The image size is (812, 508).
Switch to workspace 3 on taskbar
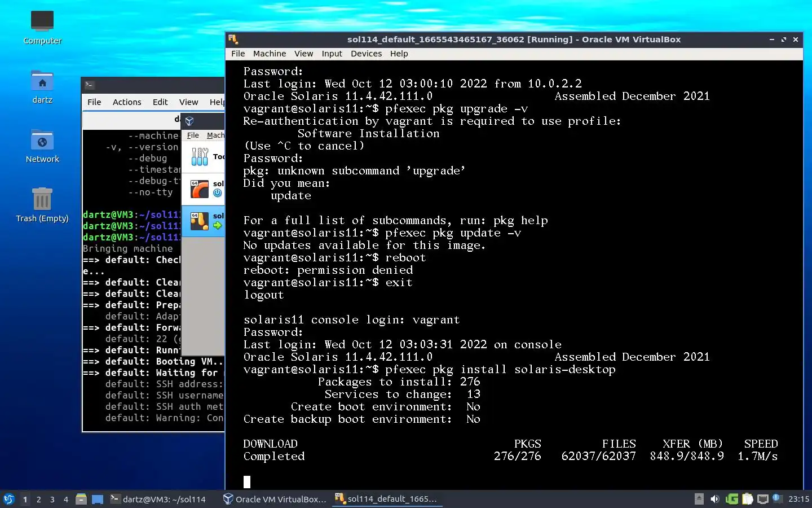[52, 499]
